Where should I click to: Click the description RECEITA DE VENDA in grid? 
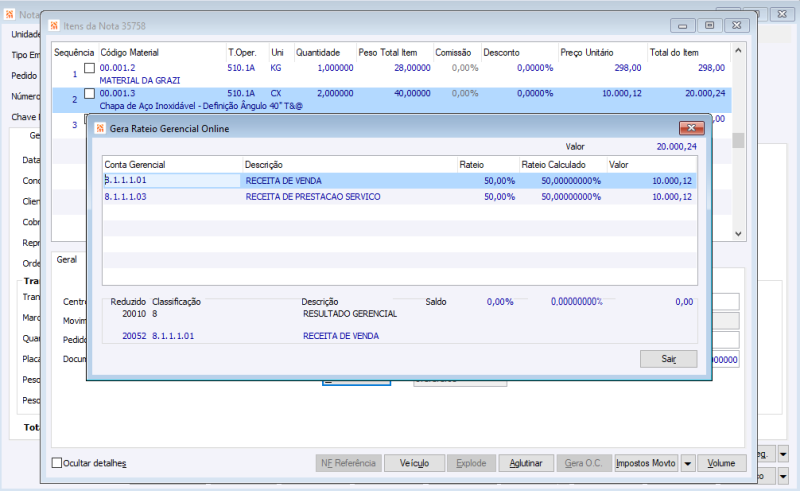click(284, 181)
